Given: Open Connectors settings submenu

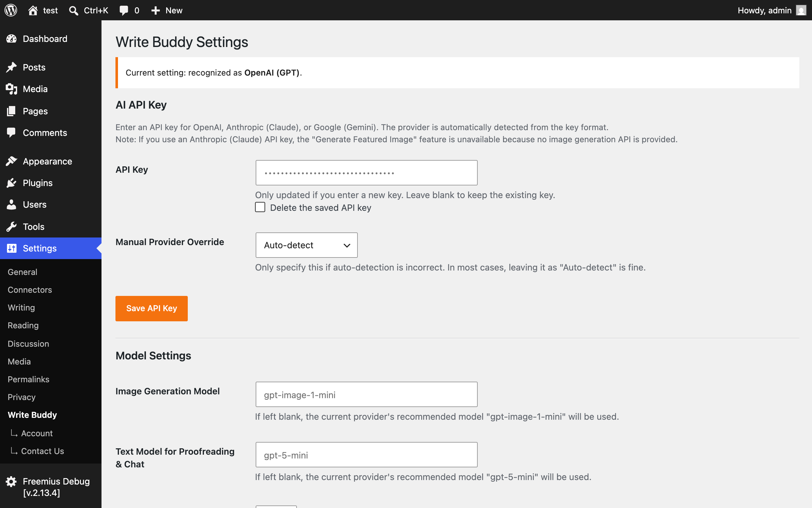Looking at the screenshot, I should pyautogui.click(x=30, y=290).
